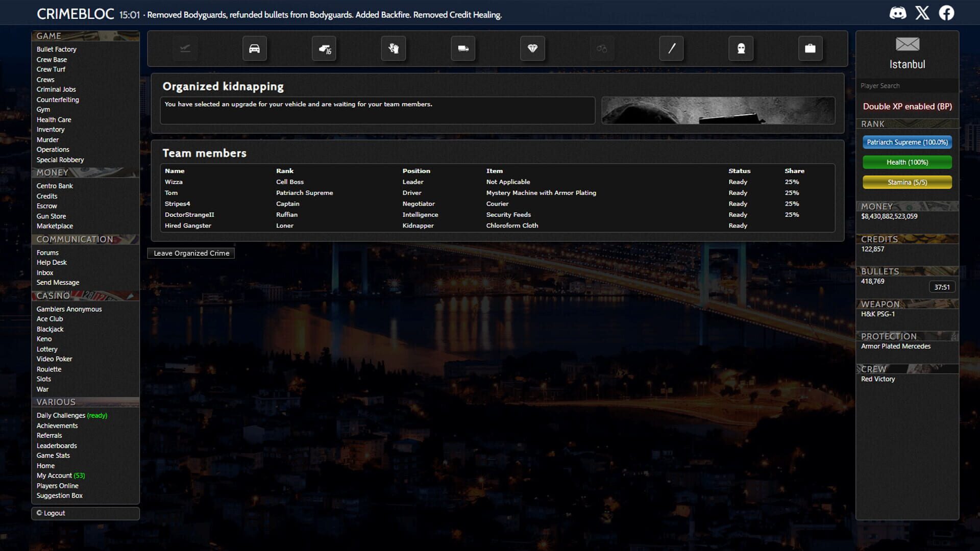980x551 pixels.
Task: Open the pistol crimes icon
Action: tap(324, 48)
